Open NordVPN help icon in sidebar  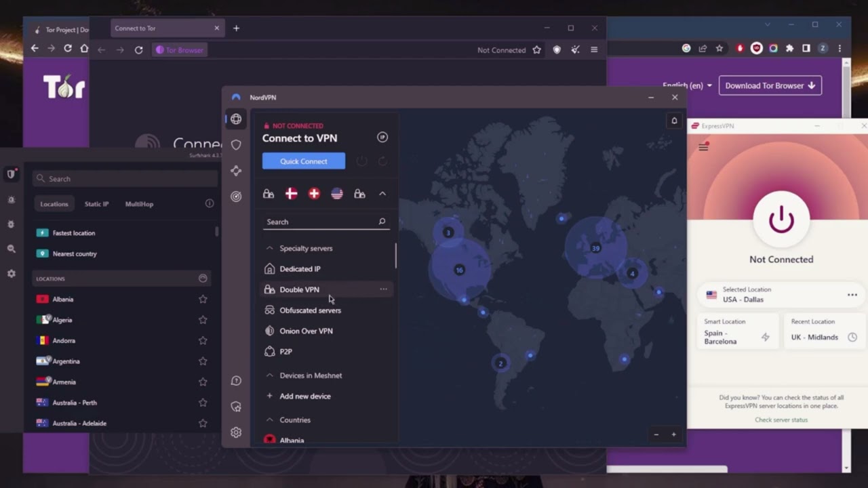[x=236, y=381]
